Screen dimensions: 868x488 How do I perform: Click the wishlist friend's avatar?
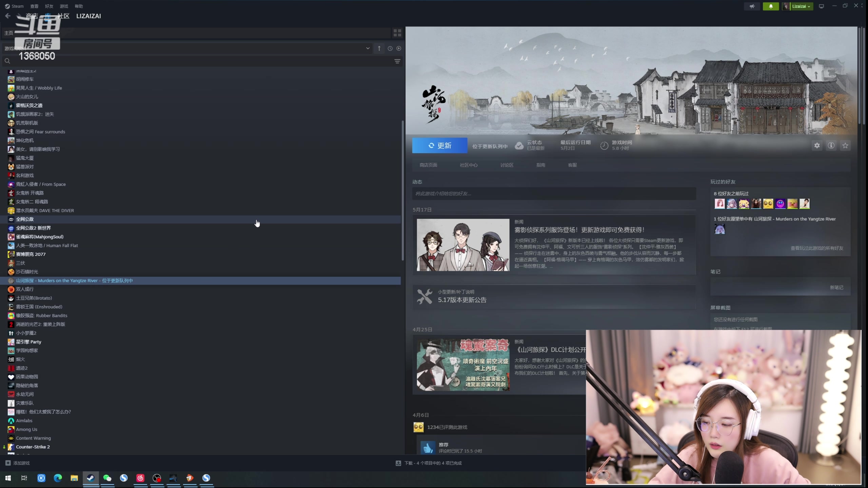[719, 229]
